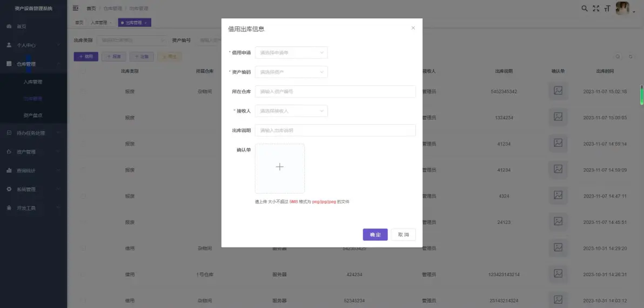Go to 首页 in the left sidebar
Image resolution: width=644 pixels, height=308 pixels.
[22, 26]
